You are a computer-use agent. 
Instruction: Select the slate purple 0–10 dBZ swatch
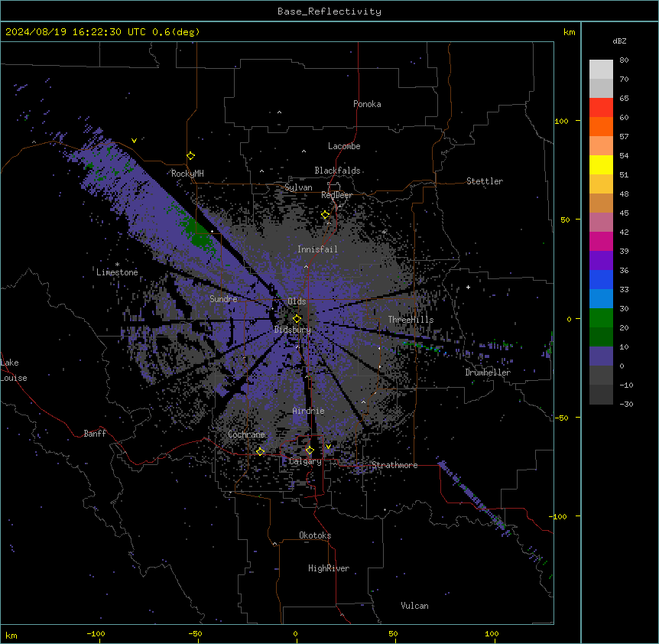tap(601, 356)
